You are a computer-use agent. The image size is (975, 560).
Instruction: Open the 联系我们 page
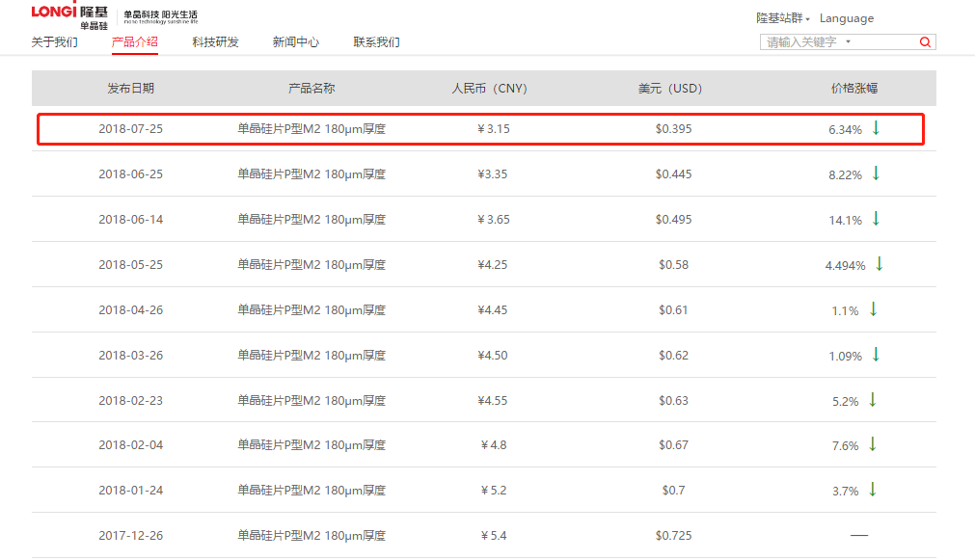pos(375,42)
